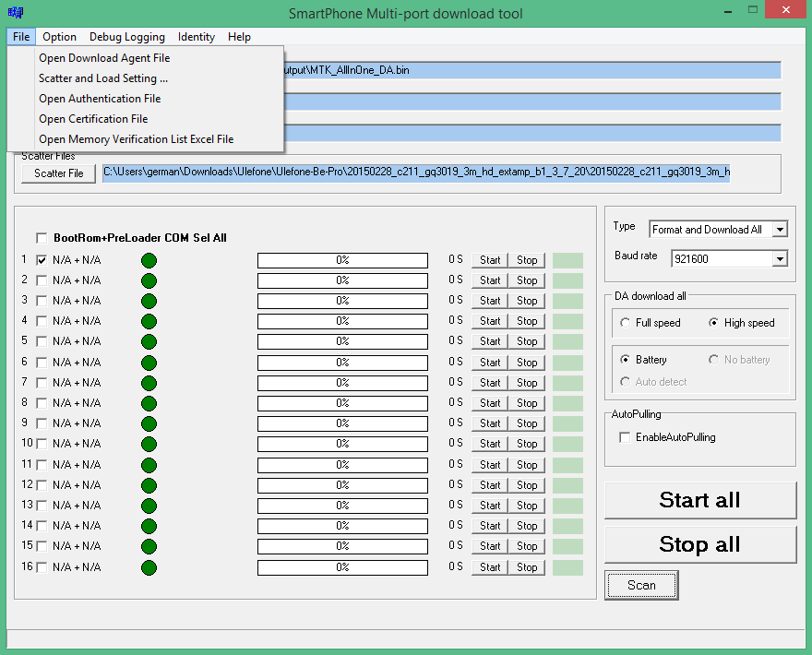The image size is (812, 655).
Task: Uncheck the port 1 checkbox
Action: (x=42, y=260)
